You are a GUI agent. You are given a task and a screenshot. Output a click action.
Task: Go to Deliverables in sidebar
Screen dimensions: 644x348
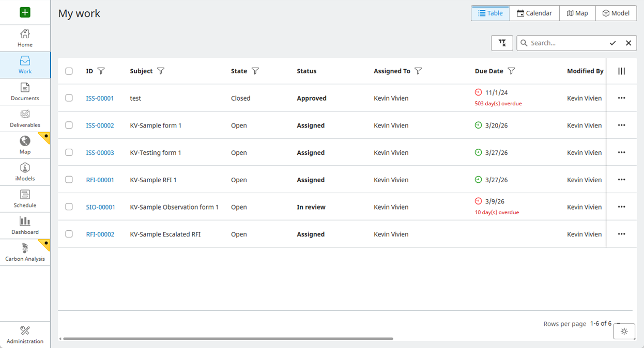pyautogui.click(x=25, y=119)
